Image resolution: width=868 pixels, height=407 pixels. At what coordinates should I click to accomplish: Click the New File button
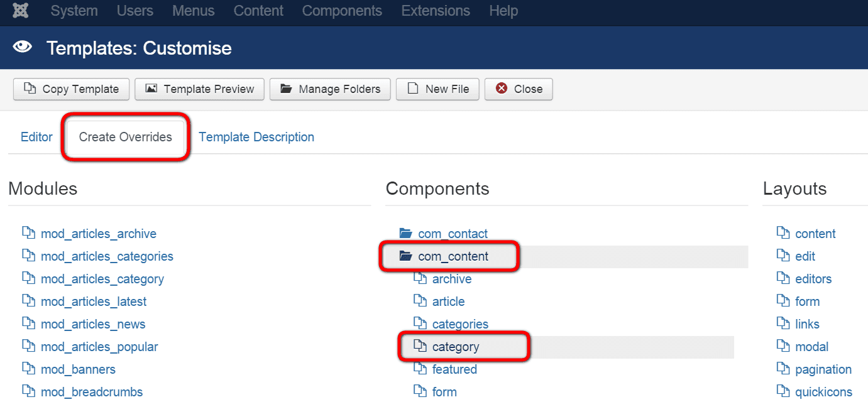click(x=437, y=89)
